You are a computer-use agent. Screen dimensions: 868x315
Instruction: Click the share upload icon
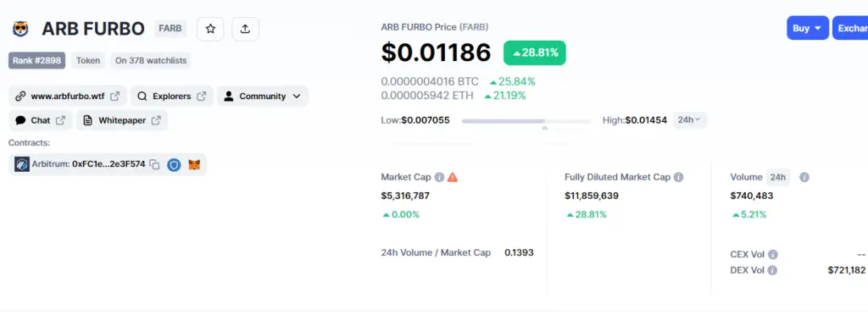[x=245, y=29]
